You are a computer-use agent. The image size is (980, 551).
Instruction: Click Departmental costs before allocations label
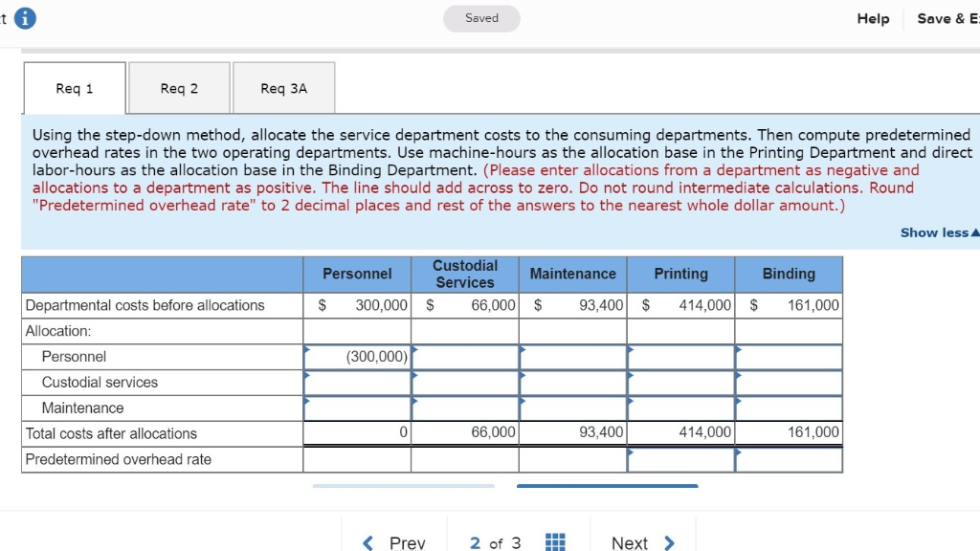click(145, 305)
